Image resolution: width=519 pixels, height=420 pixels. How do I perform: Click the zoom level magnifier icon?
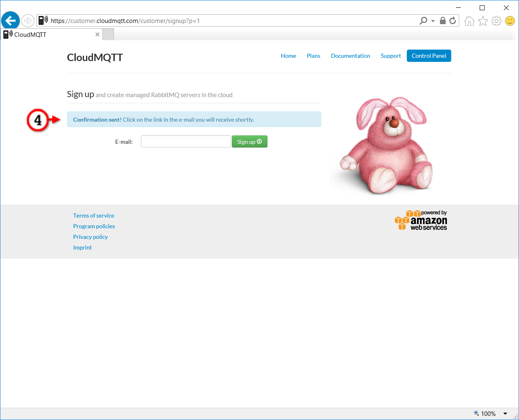point(476,413)
